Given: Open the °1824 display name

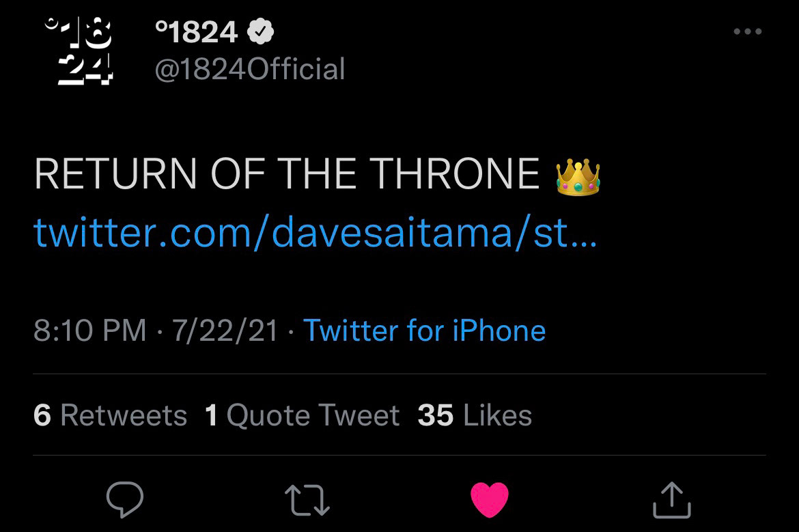Looking at the screenshot, I should (197, 31).
